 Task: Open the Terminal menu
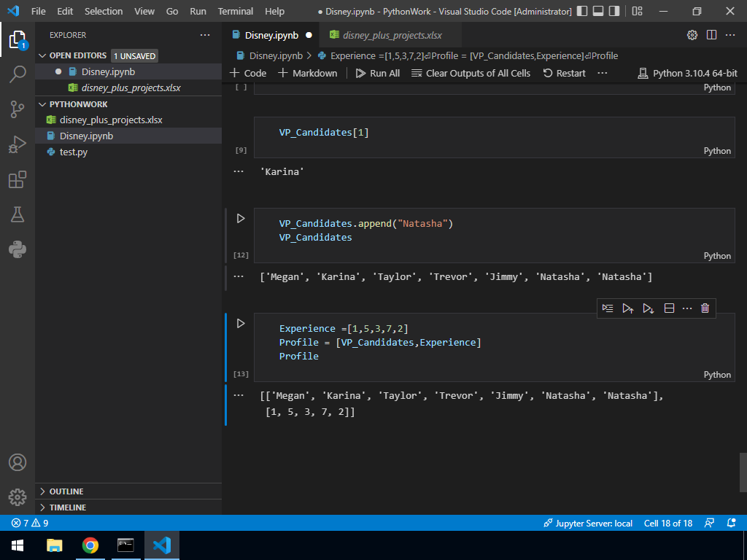pyautogui.click(x=235, y=12)
